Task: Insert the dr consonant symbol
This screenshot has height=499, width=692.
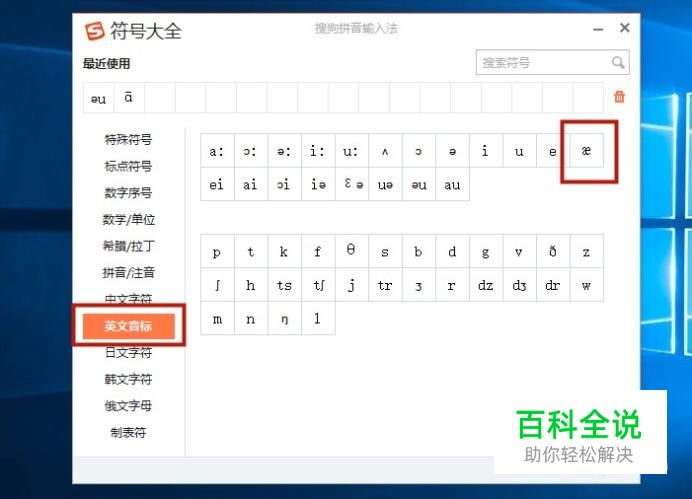Action: pos(553,285)
